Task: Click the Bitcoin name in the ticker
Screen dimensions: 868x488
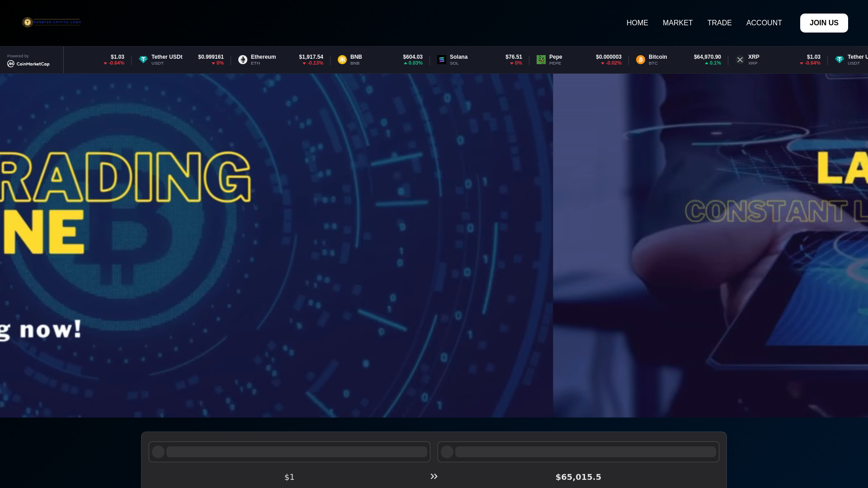Action: (658, 57)
